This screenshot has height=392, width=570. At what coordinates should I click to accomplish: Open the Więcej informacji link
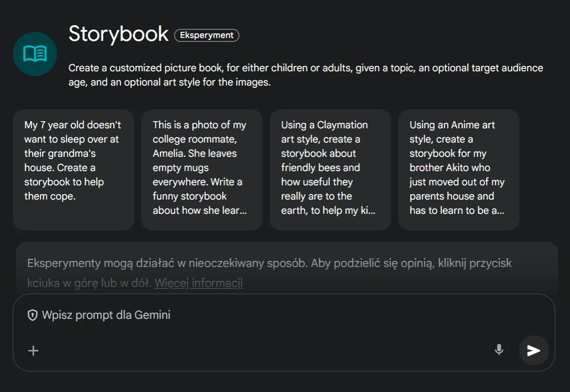click(x=199, y=283)
